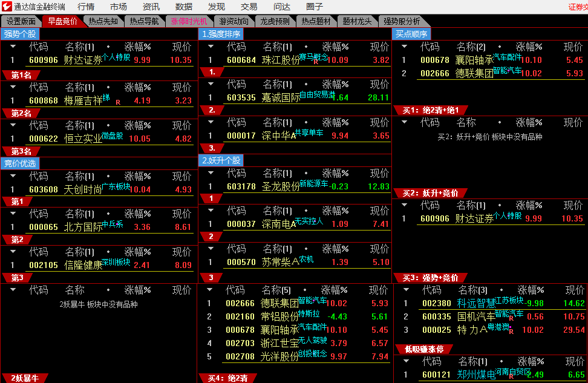Open the 行情 menu
This screenshot has height=383, width=588.
[x=86, y=7]
